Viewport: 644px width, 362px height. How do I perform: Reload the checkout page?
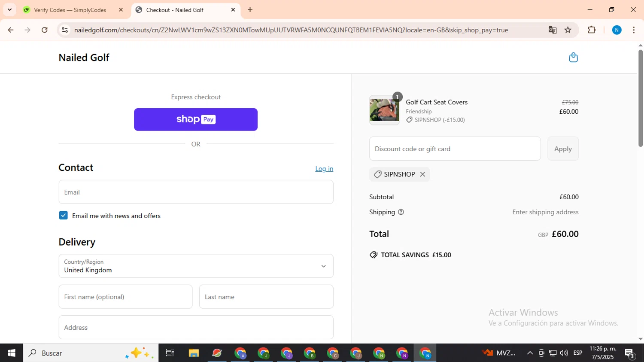[45, 30]
